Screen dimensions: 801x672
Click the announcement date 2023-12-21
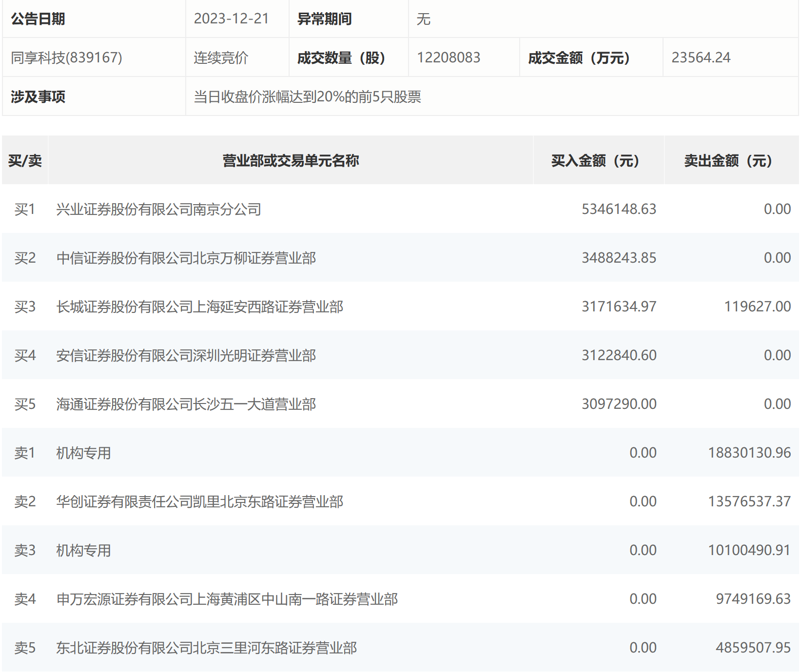(x=232, y=19)
